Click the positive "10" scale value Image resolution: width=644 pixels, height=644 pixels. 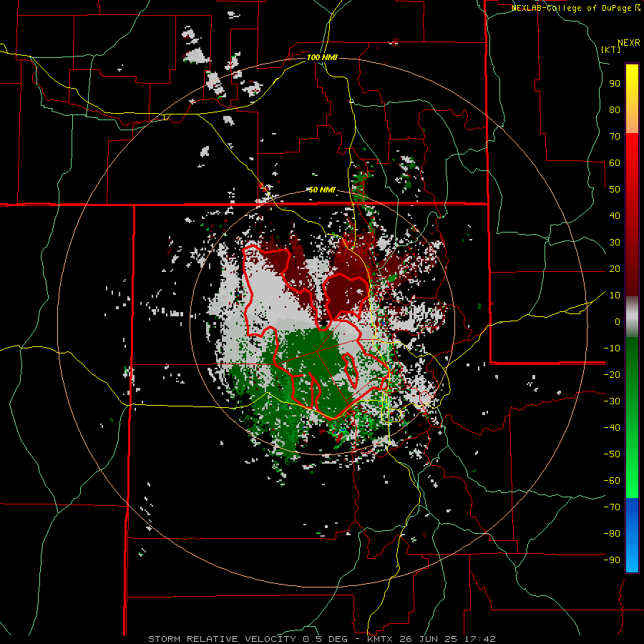point(615,296)
